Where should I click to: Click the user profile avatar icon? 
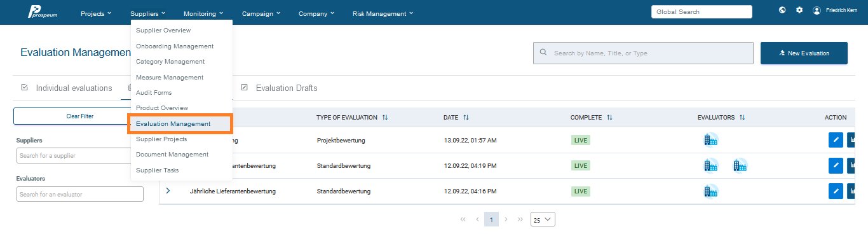tap(817, 11)
